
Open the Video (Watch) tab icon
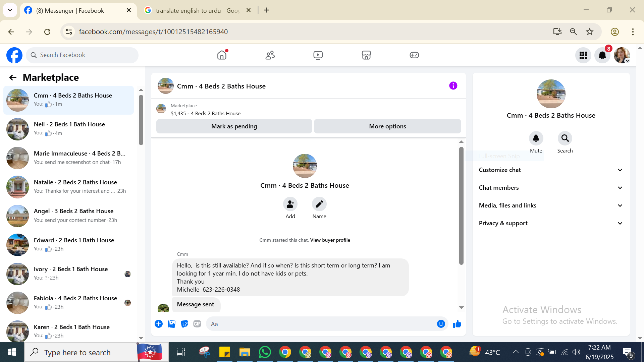(318, 55)
